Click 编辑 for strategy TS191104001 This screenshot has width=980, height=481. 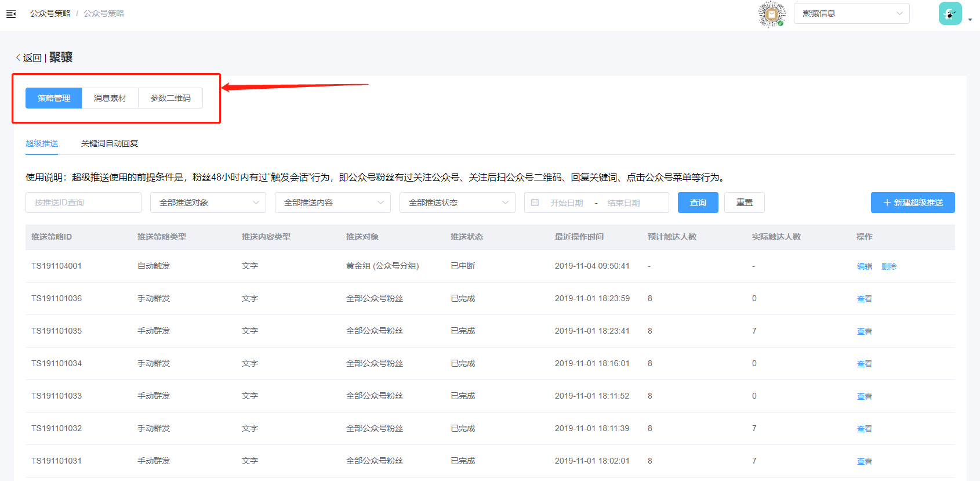pos(864,266)
